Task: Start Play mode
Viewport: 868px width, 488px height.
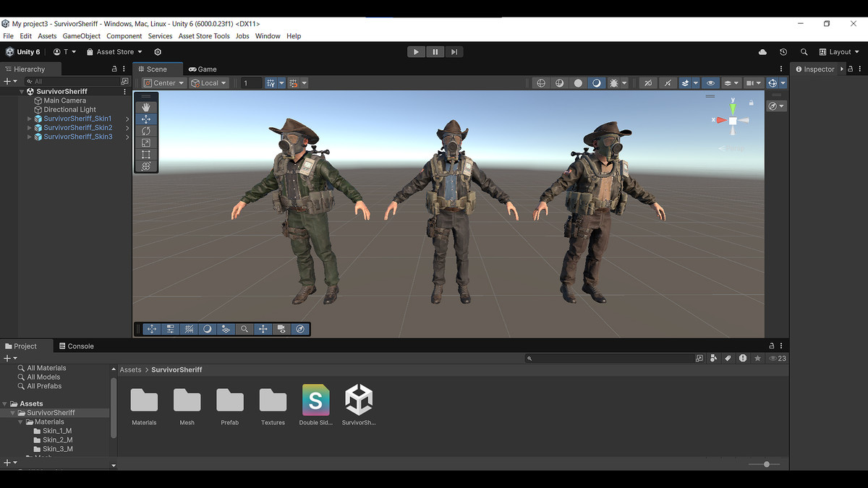Action: [416, 52]
